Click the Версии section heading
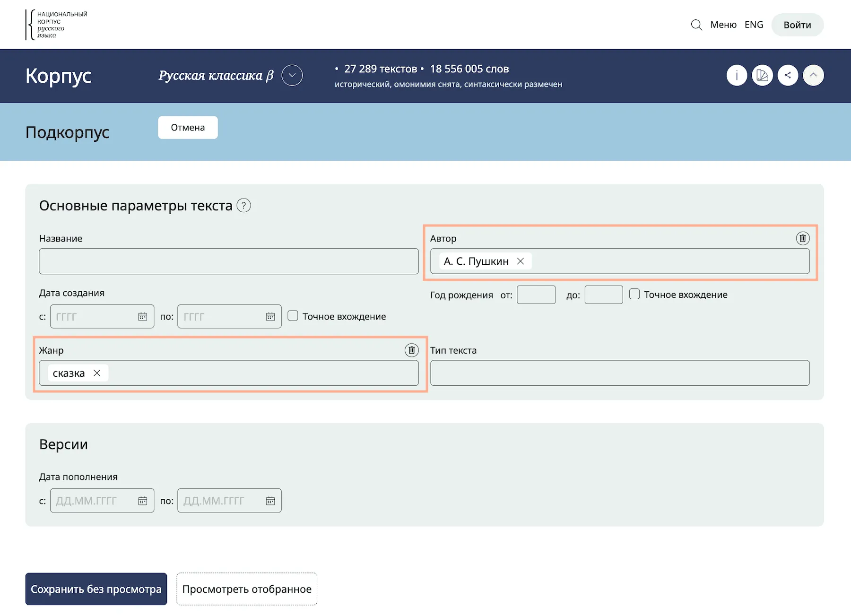Image resolution: width=851 pixels, height=616 pixels. coord(63,444)
